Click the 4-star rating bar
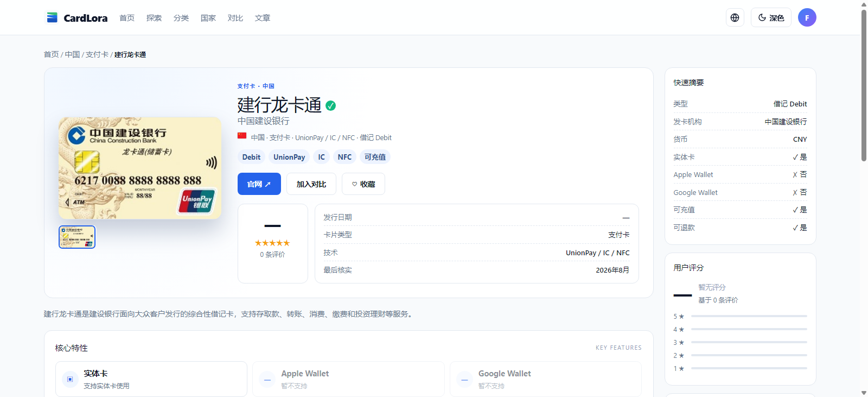The height and width of the screenshot is (397, 868). pyautogui.click(x=749, y=329)
